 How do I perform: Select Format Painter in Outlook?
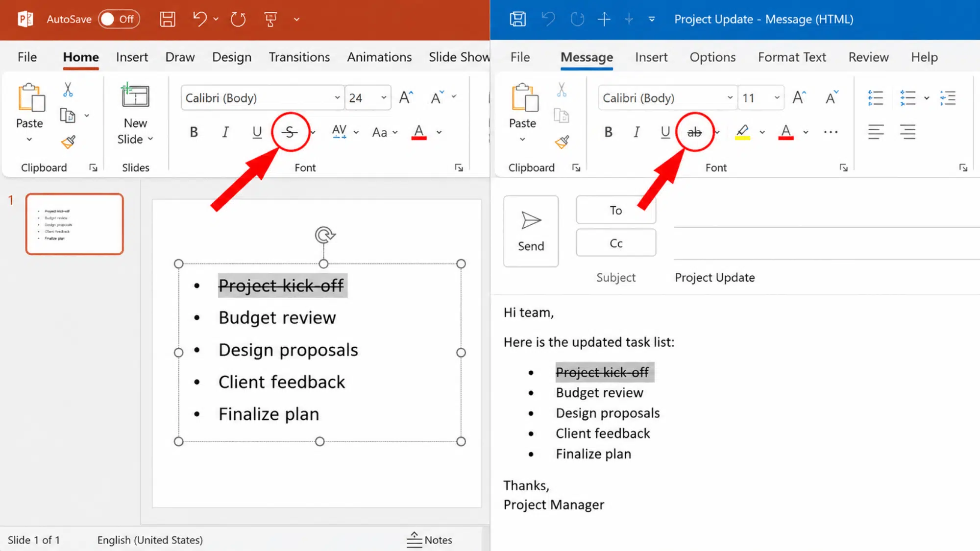tap(562, 142)
